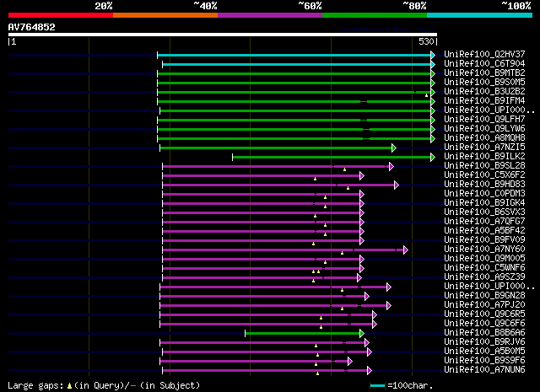Click the UniRef100_B8B6A6 label

(484, 333)
